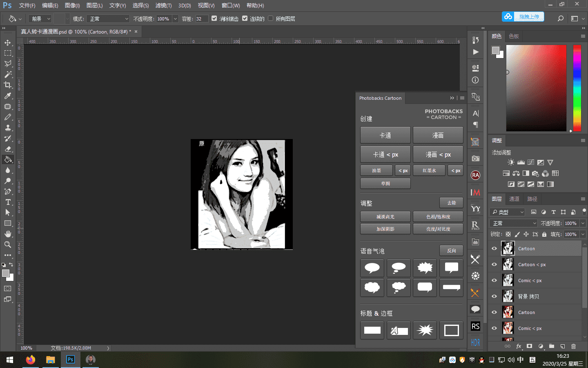Open the layer filter 类型 dropdown

click(x=507, y=212)
